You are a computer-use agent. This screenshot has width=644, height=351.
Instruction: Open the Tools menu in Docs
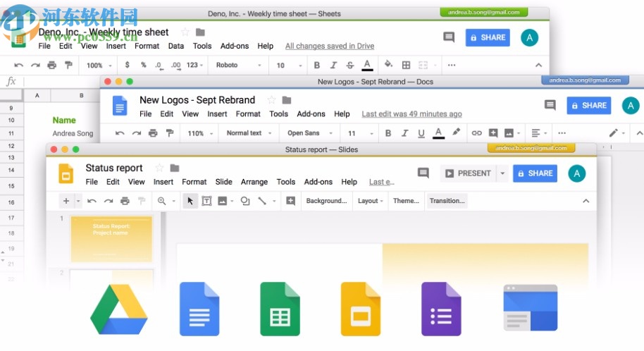pos(278,114)
